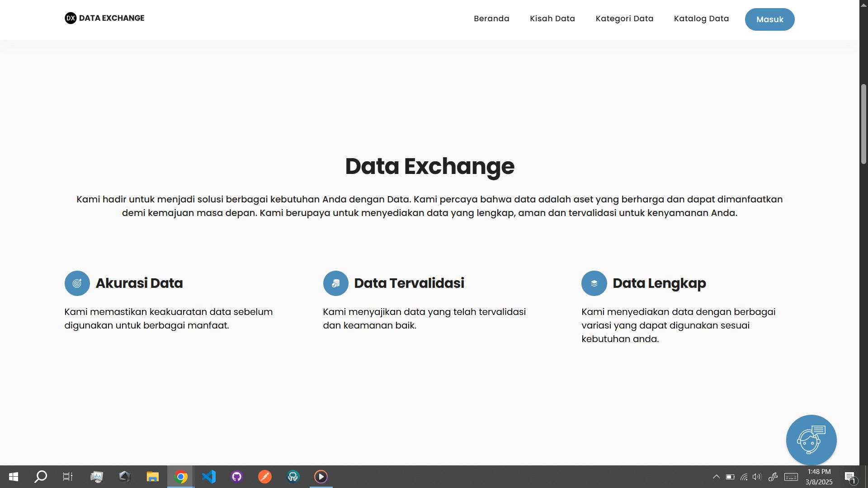
Task: Go to the Beranda menu item
Action: [491, 19]
